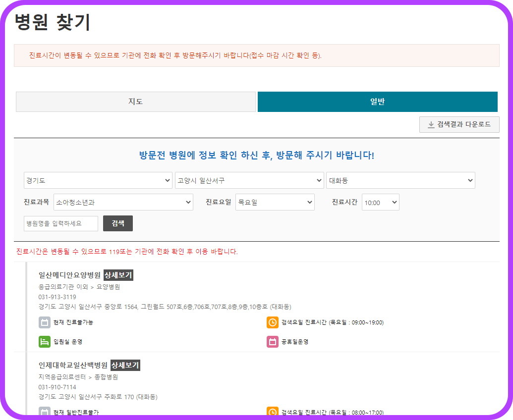Click blue heading 방문전 병원에 정보 확인
The width and height of the screenshot is (513, 420).
[257, 155]
